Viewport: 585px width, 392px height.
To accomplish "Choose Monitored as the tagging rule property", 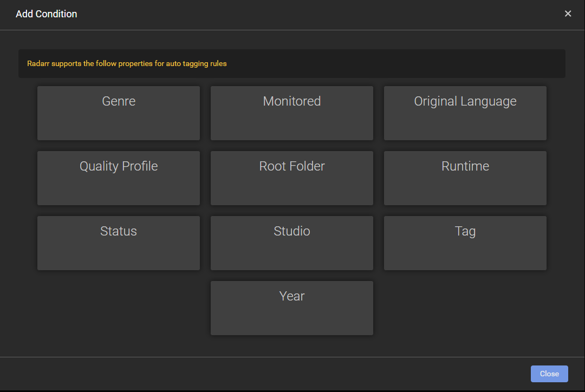I will [292, 113].
